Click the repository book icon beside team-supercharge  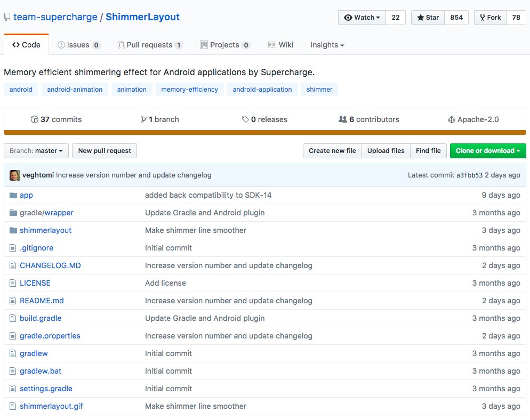[7, 17]
